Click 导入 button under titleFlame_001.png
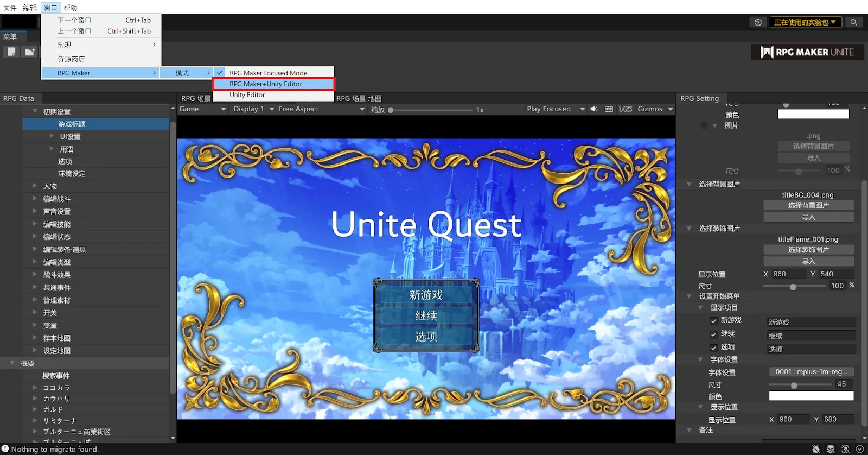This screenshot has width=868, height=455. tap(808, 261)
